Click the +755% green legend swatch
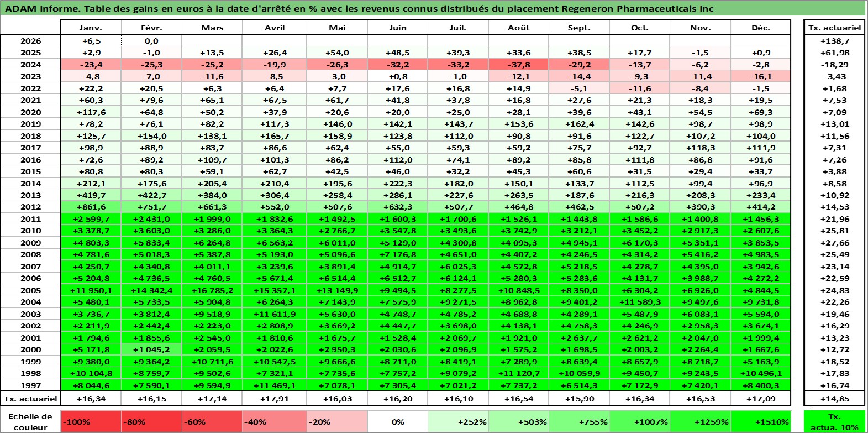The image size is (868, 433). (x=579, y=421)
